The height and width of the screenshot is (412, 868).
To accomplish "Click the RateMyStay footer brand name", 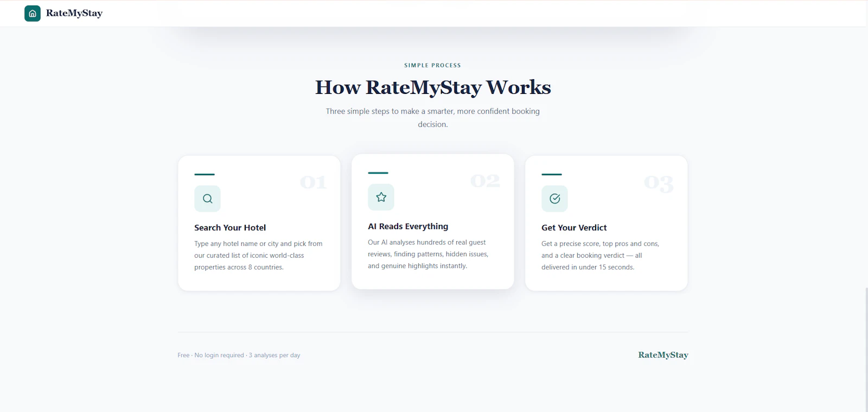I will [x=663, y=355].
